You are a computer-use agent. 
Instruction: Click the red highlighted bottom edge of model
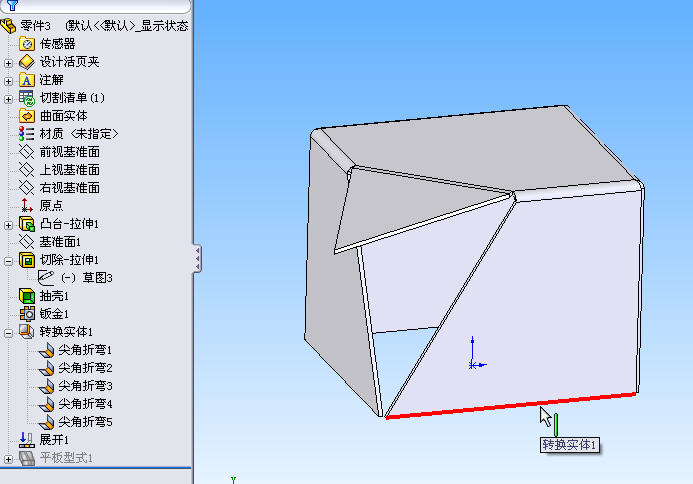510,405
